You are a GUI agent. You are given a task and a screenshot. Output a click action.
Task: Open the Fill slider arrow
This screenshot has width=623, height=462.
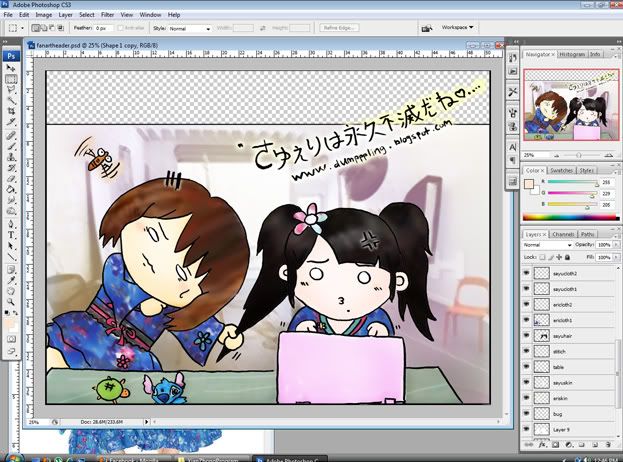[x=616, y=257]
